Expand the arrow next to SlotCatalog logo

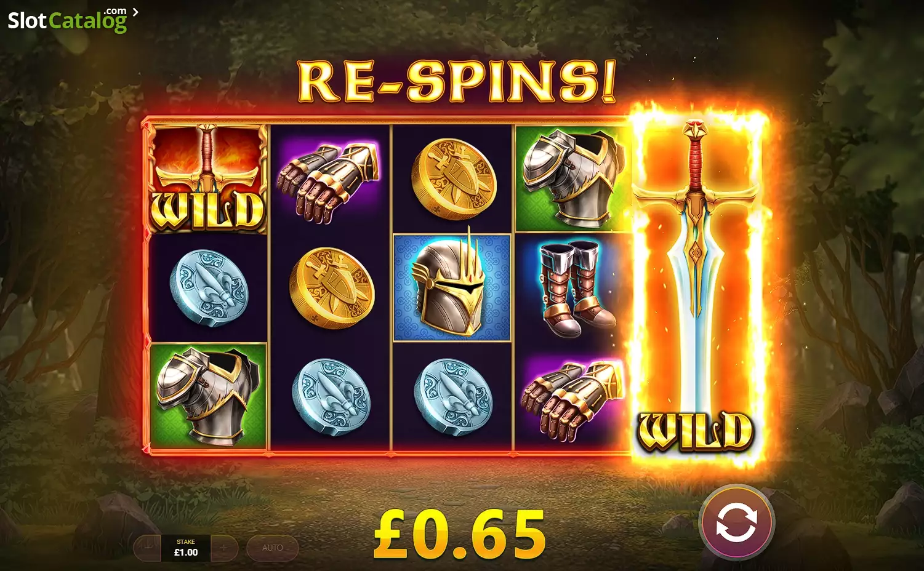[x=135, y=12]
